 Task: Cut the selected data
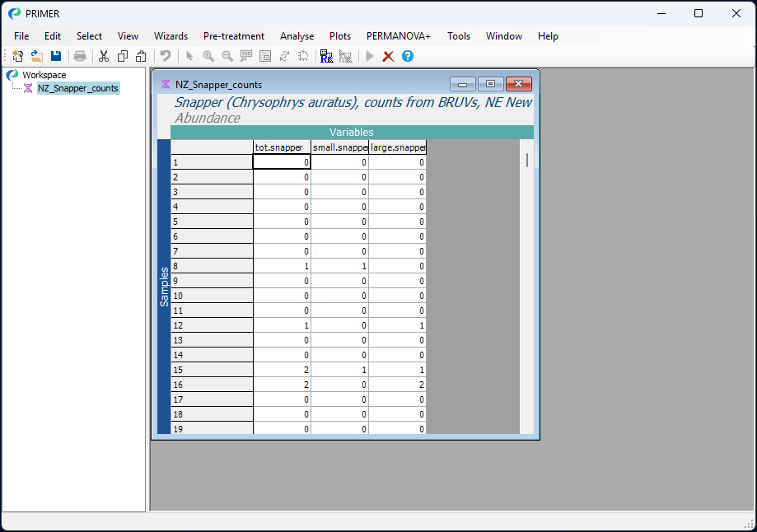(x=104, y=56)
